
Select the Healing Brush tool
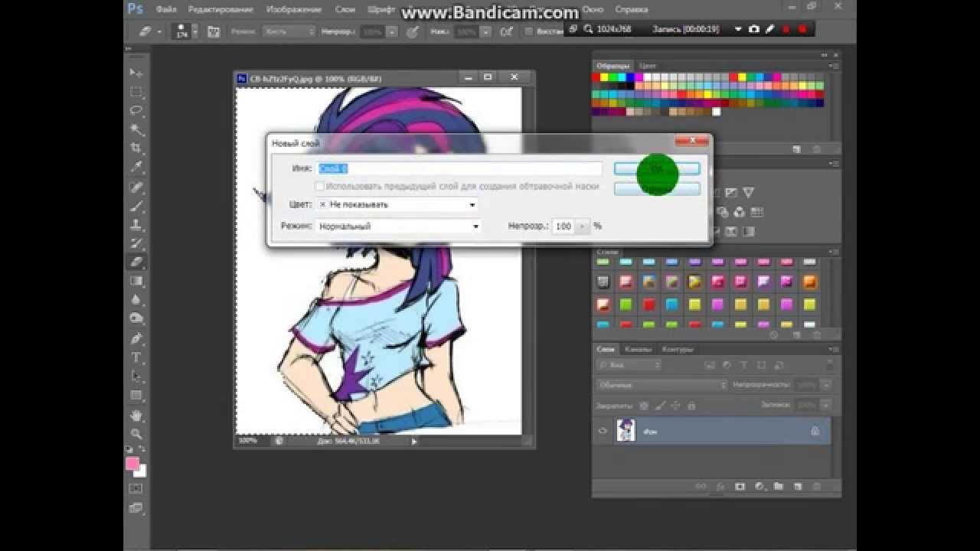(x=136, y=187)
